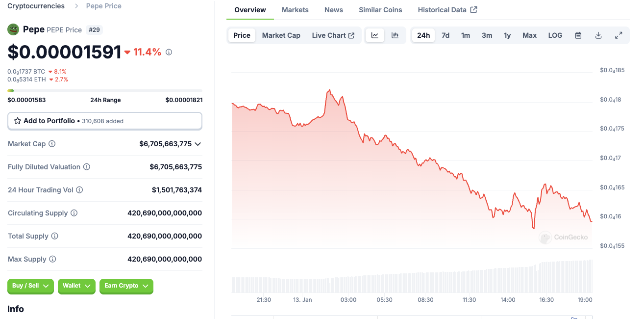Screen dimensions: 644x319
Task: Go to Cryptocurrencies breadcrumb link
Action: pyautogui.click(x=36, y=6)
